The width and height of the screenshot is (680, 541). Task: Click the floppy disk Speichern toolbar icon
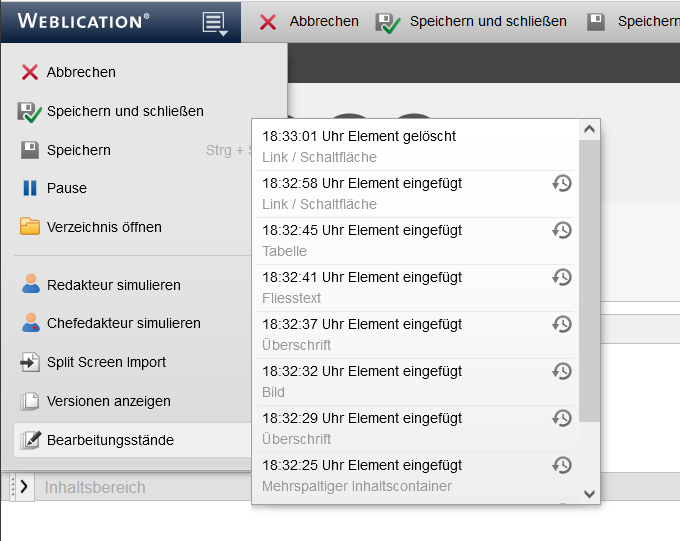[596, 22]
